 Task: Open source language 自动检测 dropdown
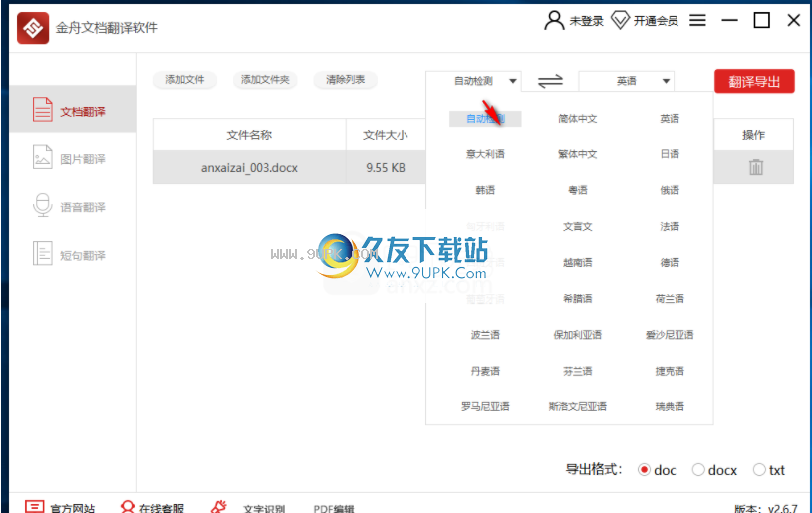pyautogui.click(x=473, y=81)
